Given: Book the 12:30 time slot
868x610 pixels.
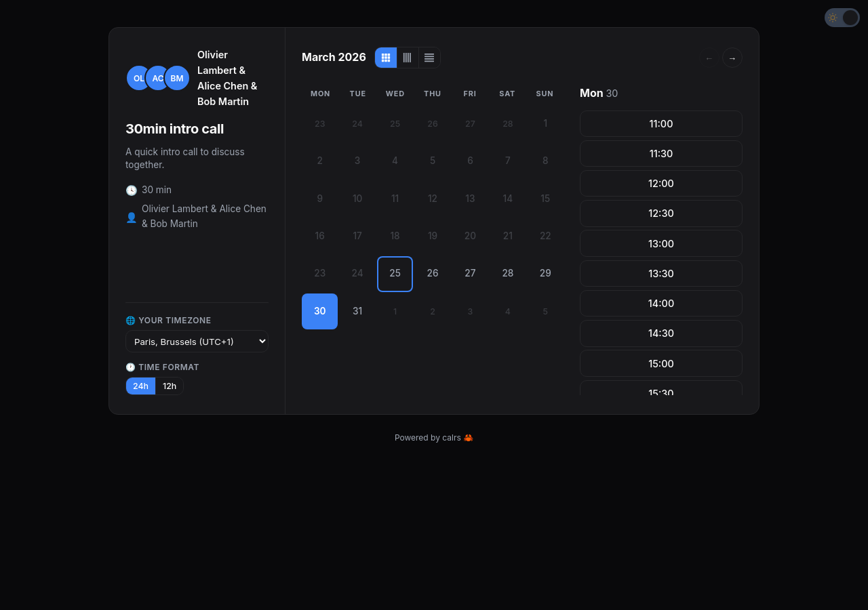Looking at the screenshot, I should (x=660, y=213).
